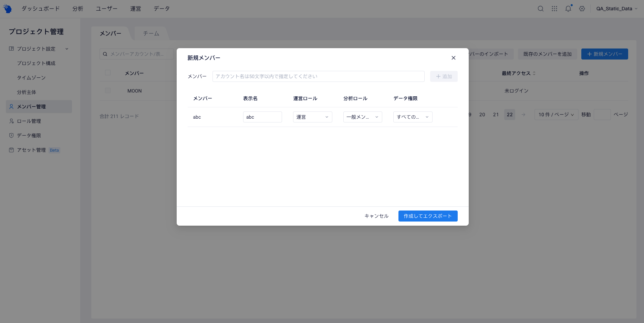This screenshot has height=323, width=644.
Task: Select プロジェクト構成 in sidebar
Action: tap(36, 63)
